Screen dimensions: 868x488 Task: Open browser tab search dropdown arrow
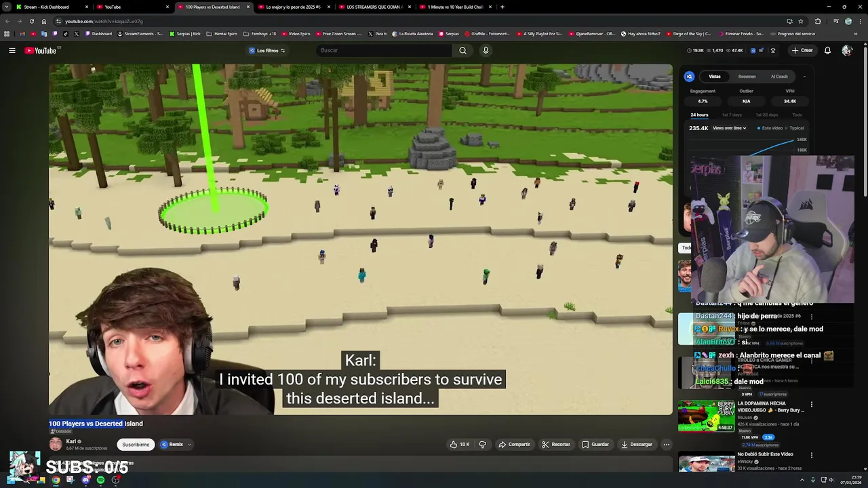7,7
